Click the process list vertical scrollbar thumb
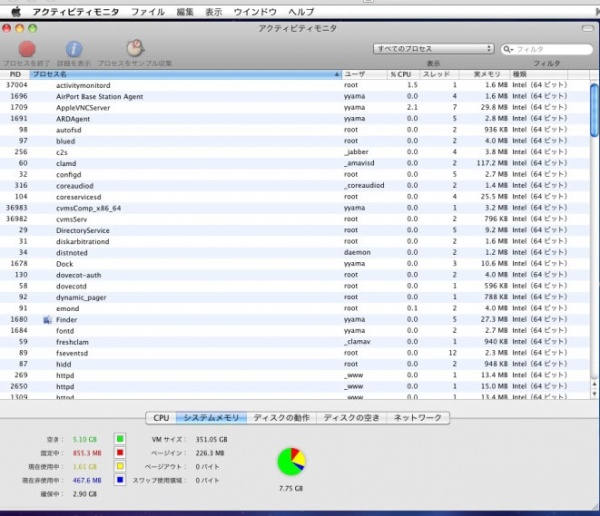 pyautogui.click(x=594, y=110)
